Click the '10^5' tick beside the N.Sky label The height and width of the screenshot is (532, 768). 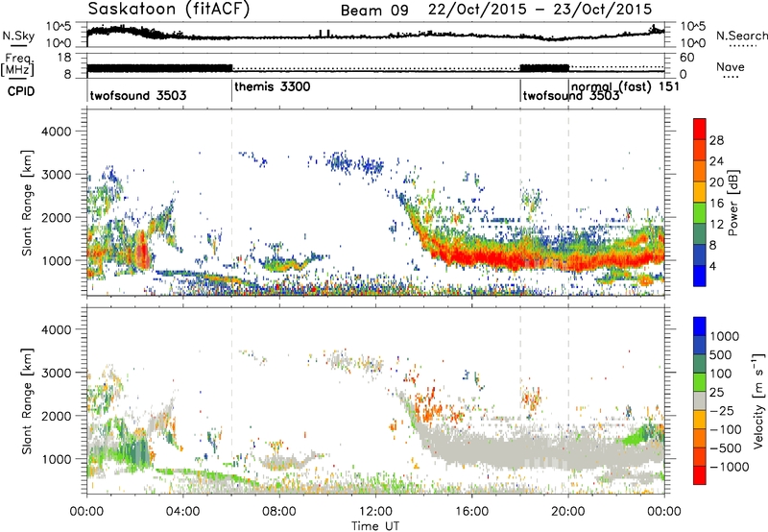point(60,27)
